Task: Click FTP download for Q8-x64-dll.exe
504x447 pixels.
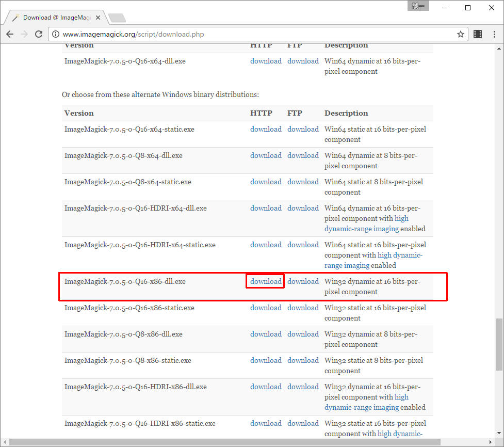Action: [303, 156]
